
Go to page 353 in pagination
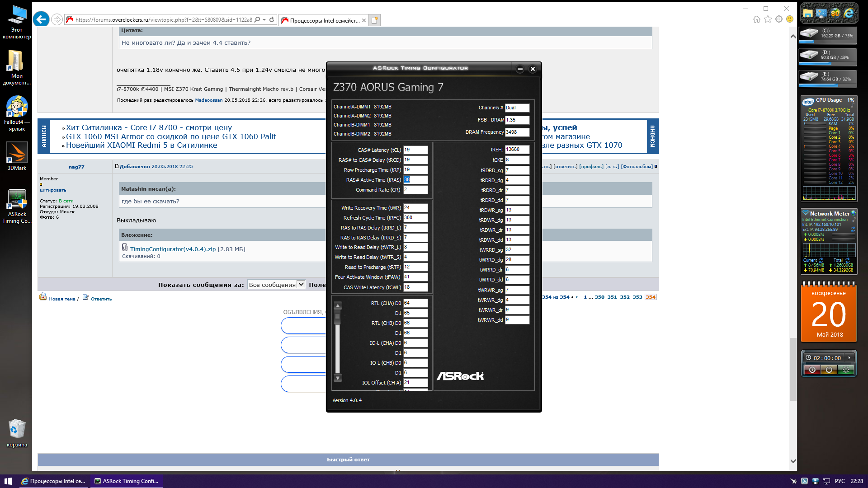coord(637,297)
